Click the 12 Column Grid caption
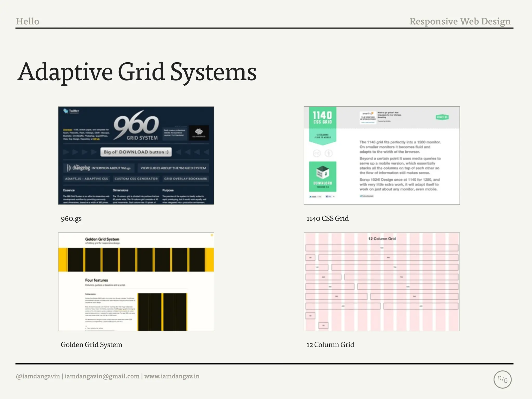Image resolution: width=532 pixels, height=399 pixels. [x=330, y=345]
